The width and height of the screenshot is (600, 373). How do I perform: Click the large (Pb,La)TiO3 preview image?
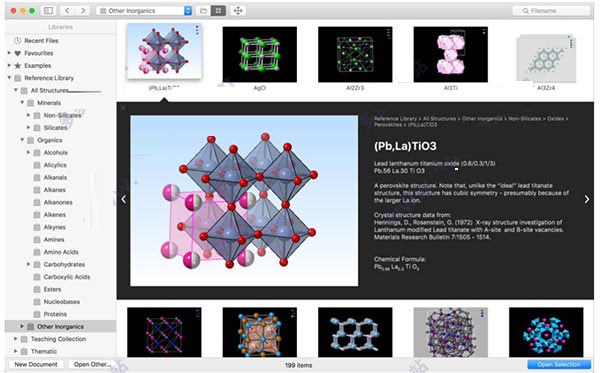pyautogui.click(x=244, y=201)
